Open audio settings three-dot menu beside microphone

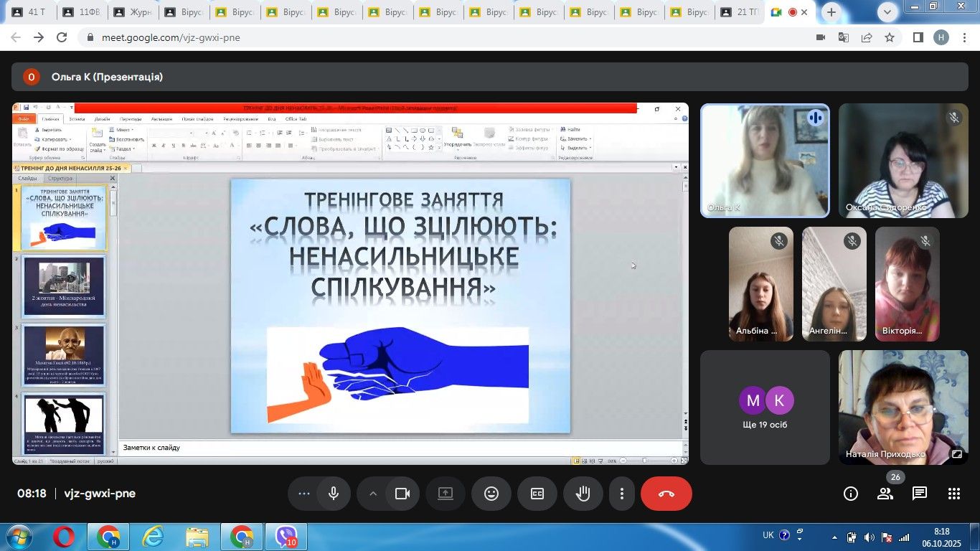(304, 494)
